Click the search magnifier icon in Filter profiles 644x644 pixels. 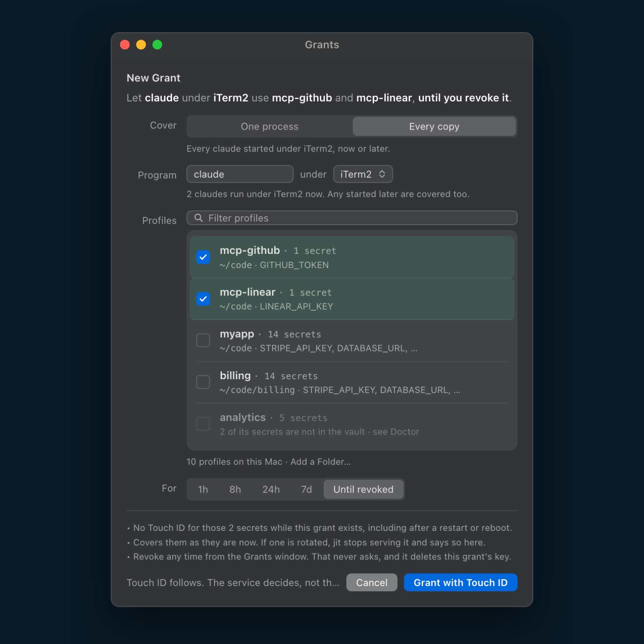tap(198, 218)
